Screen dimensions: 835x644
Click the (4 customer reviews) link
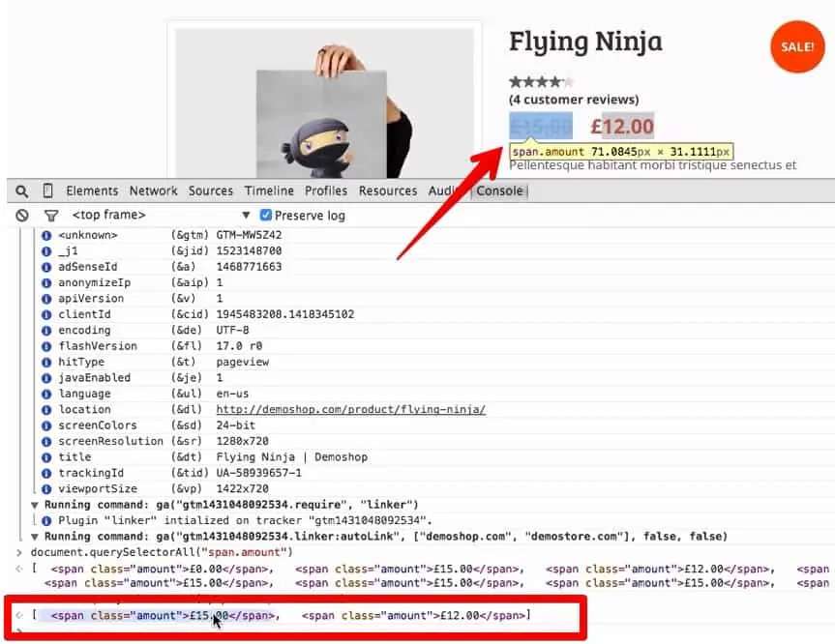pyautogui.click(x=574, y=100)
